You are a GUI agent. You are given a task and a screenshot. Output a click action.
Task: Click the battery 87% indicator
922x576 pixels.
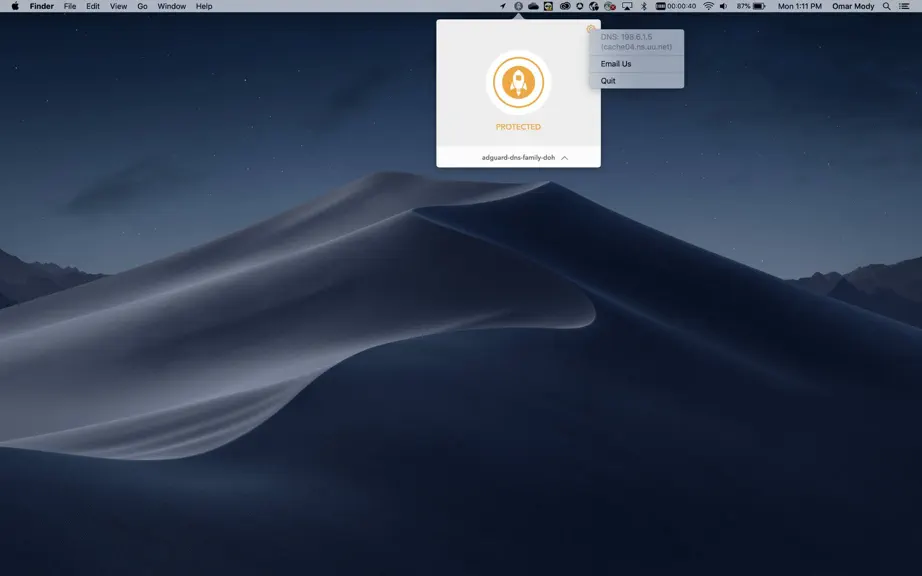751,6
